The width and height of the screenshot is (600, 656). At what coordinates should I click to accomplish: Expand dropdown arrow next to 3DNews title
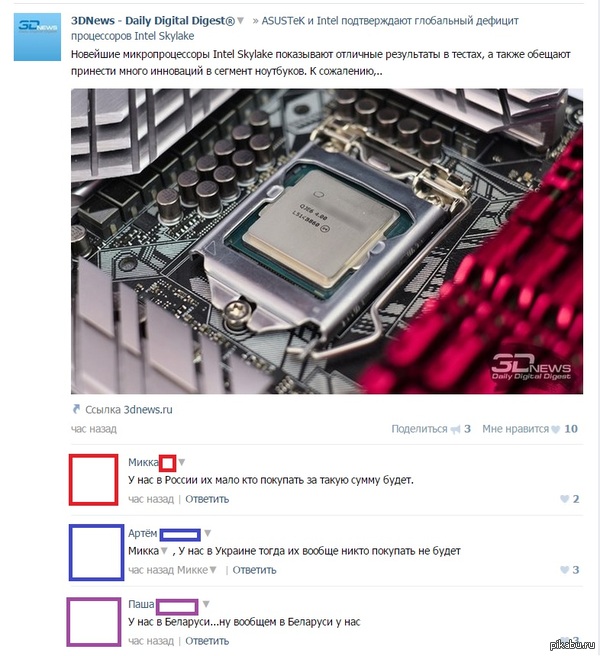pyautogui.click(x=241, y=20)
